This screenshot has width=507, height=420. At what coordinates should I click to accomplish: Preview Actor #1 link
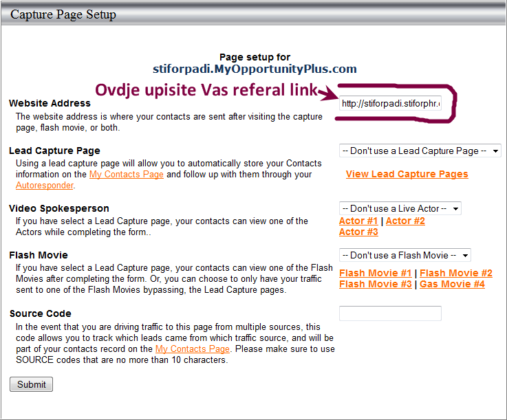tap(358, 221)
